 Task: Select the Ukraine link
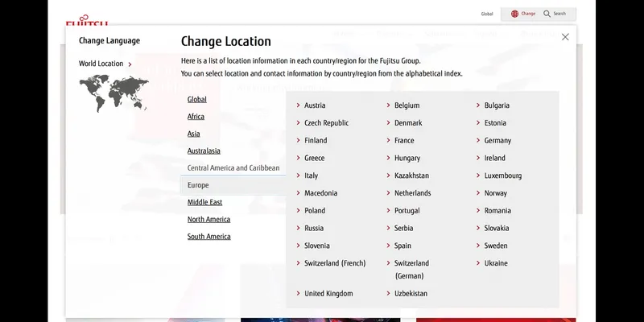496,263
